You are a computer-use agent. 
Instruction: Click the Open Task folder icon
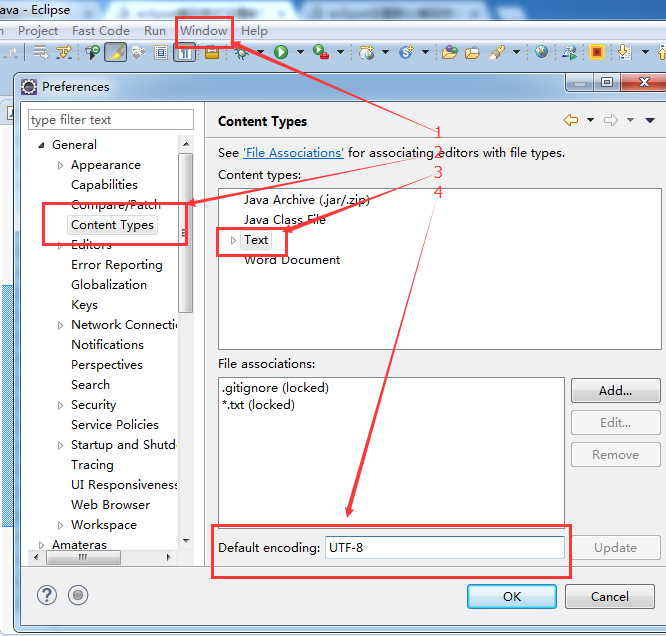(472, 53)
